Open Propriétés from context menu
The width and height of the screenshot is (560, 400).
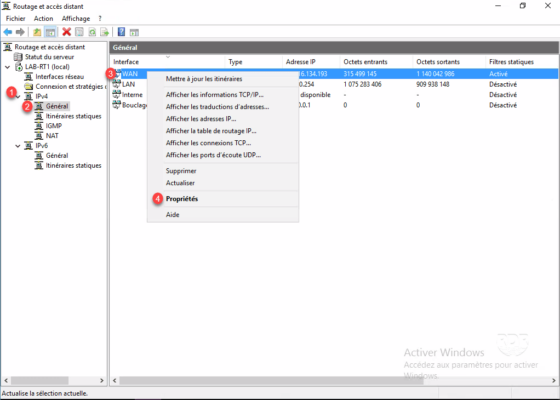point(223,199)
